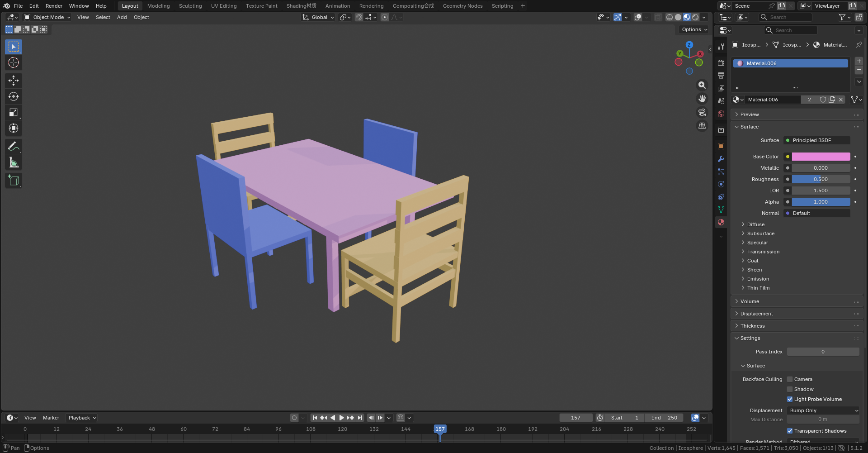Pick the Rotate tool
Image resolution: width=868 pixels, height=453 pixels.
point(14,96)
